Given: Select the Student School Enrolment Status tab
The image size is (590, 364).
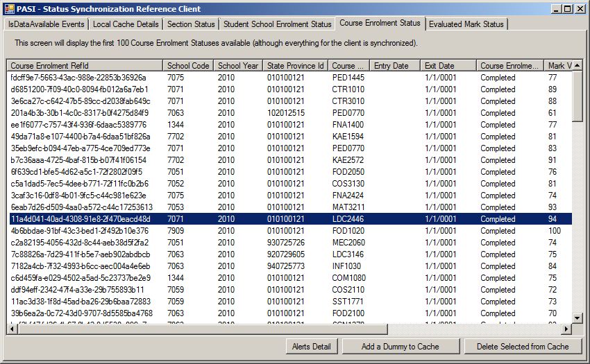Looking at the screenshot, I should tap(277, 24).
